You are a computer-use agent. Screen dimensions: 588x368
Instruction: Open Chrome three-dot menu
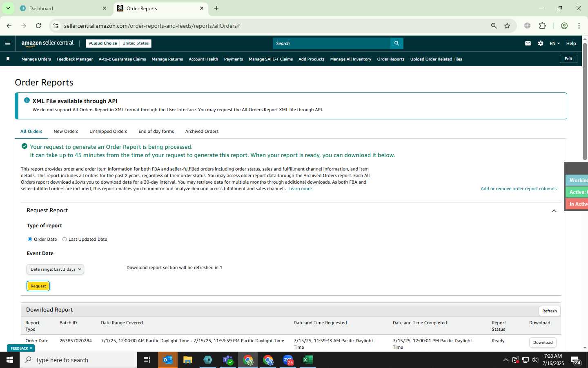point(579,26)
